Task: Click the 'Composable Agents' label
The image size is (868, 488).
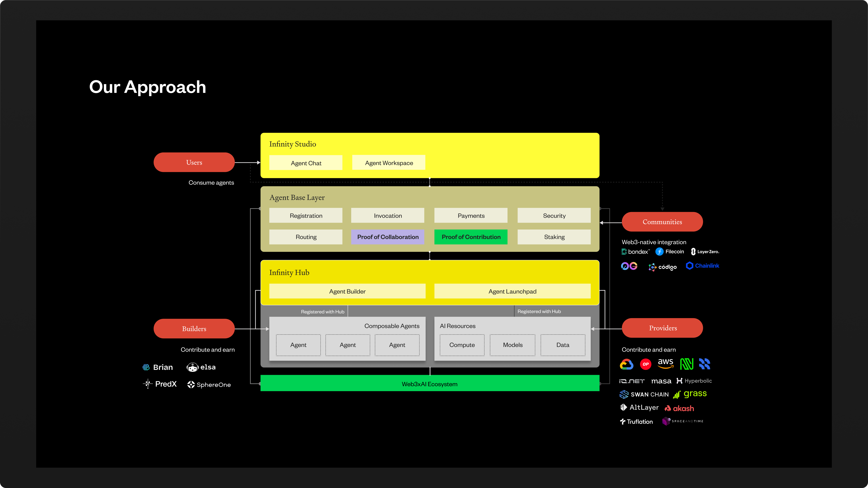Action: click(392, 326)
